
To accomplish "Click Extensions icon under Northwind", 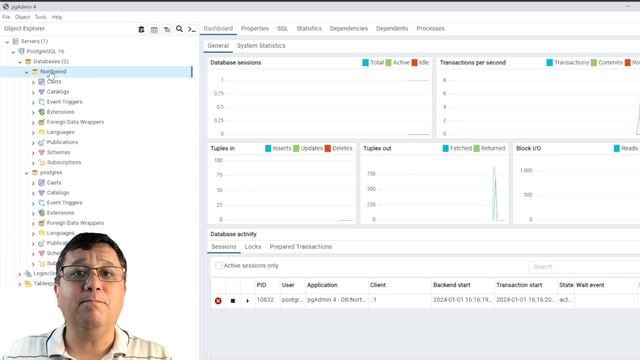I will [42, 112].
